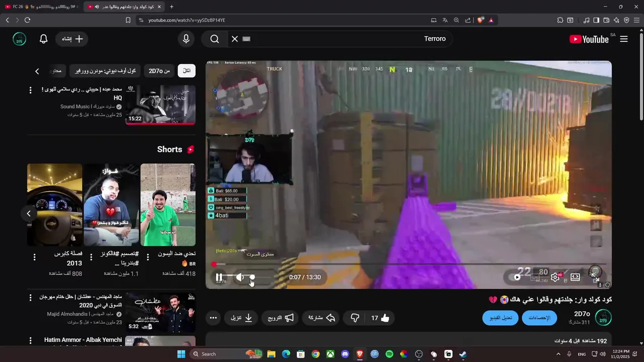
Task: Share the video via مشاركة button
Action: coord(321,318)
